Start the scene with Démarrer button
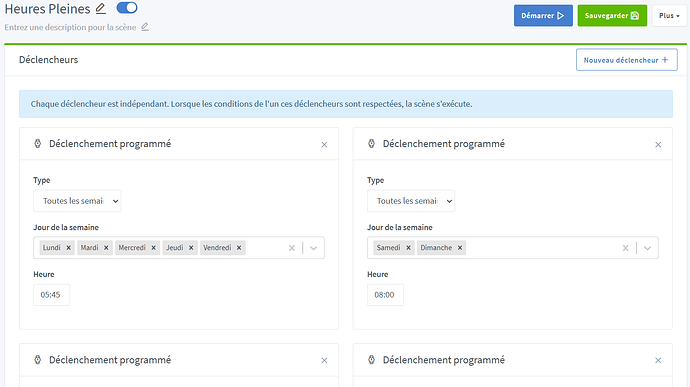690x387 pixels. coord(543,15)
